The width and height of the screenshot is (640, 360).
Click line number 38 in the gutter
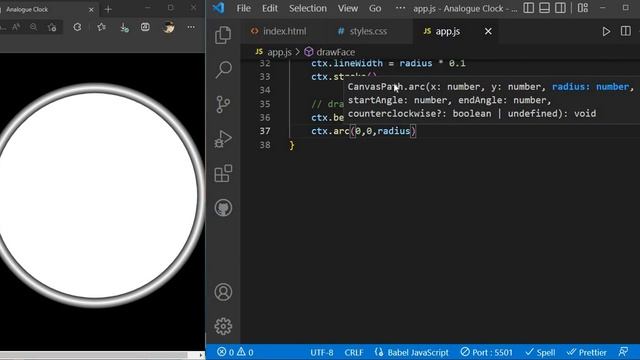(x=265, y=145)
